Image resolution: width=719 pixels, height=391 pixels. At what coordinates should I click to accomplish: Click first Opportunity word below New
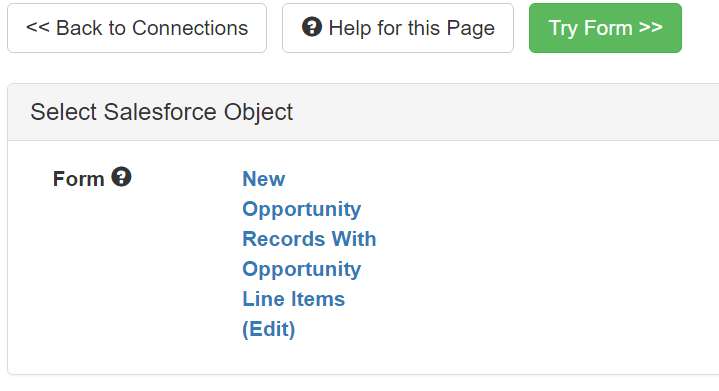coord(302,209)
